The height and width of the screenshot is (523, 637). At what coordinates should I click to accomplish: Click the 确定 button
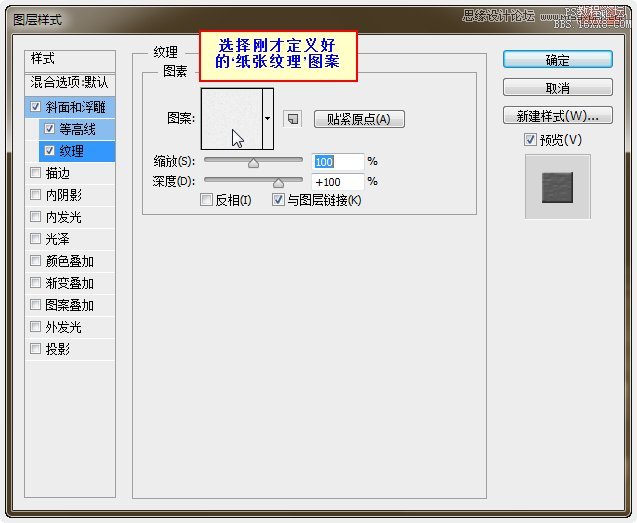(557, 60)
